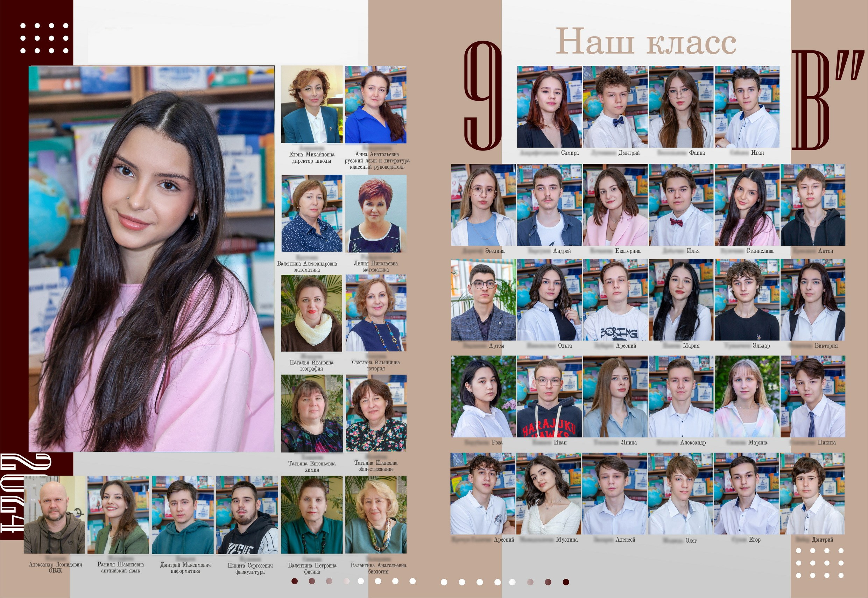Select photo of Валентина Александровна, математика

tap(312, 213)
